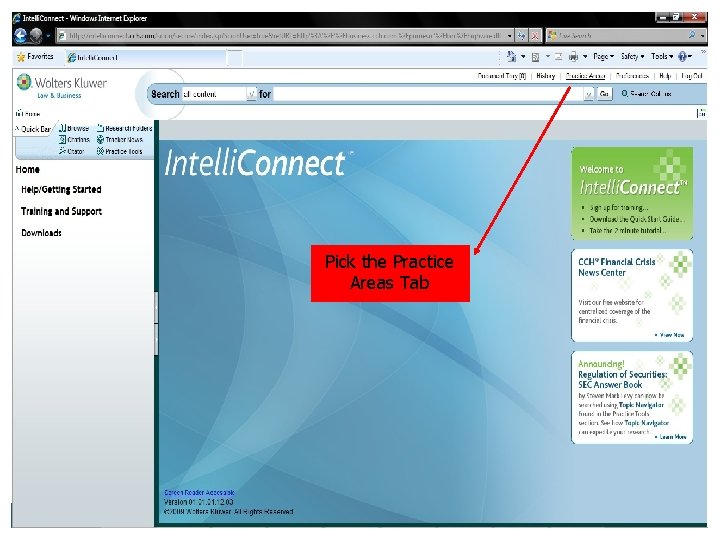Open the Safety menu

pos(632,56)
